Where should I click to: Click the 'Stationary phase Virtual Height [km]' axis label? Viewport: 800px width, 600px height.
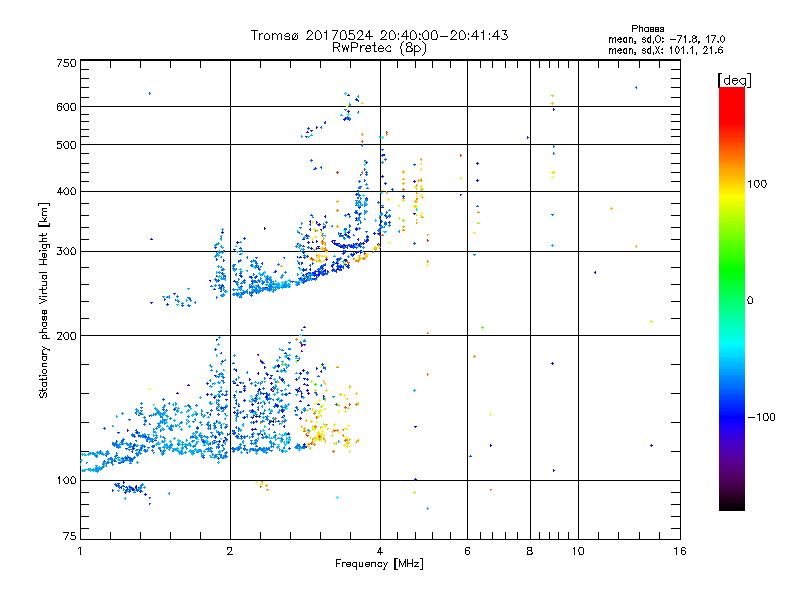pos(43,301)
